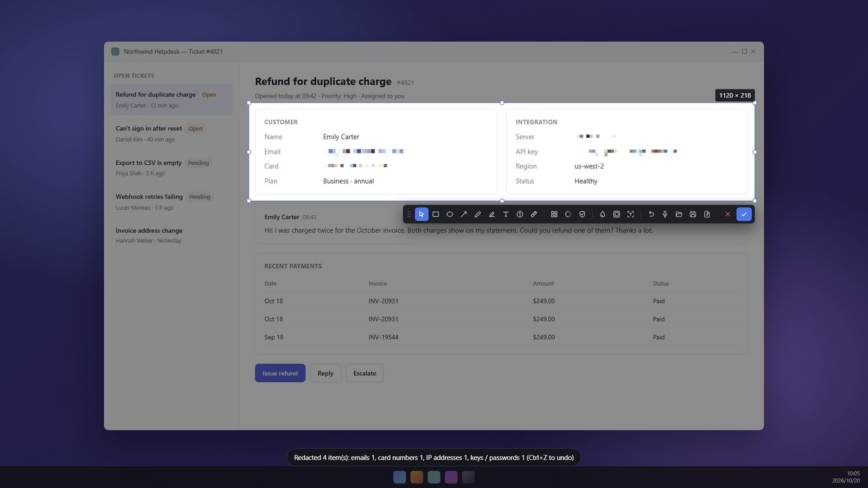This screenshot has width=868, height=488.
Task: Click the 'Healthy' status value
Action: (586, 181)
